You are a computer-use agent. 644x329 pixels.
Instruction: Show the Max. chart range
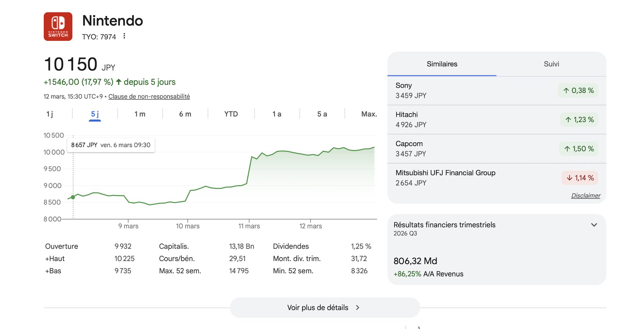coord(369,114)
